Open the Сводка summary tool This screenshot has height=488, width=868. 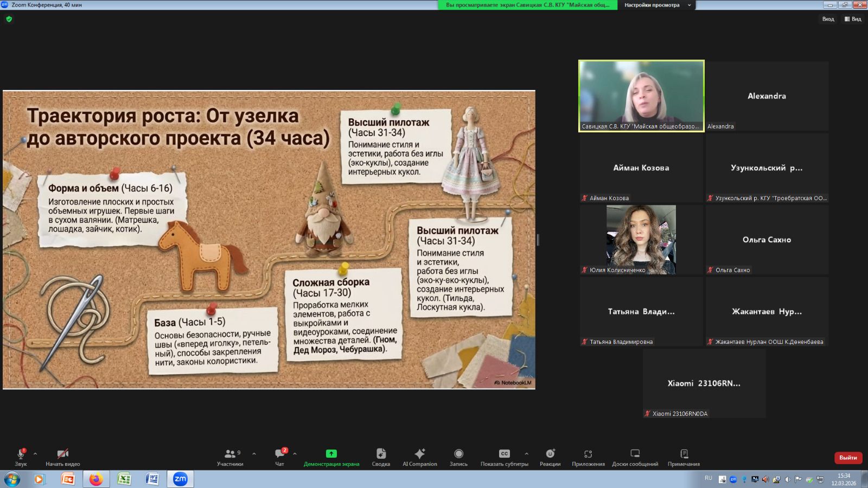click(x=381, y=454)
